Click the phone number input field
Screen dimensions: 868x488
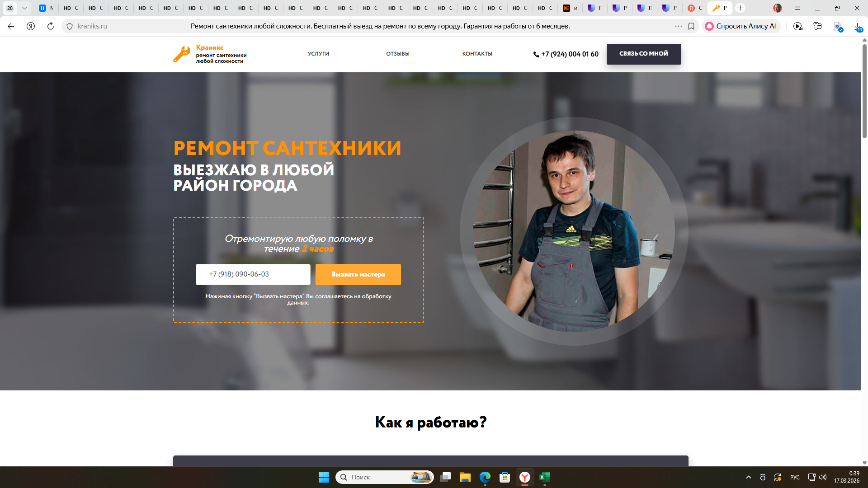[x=253, y=274]
